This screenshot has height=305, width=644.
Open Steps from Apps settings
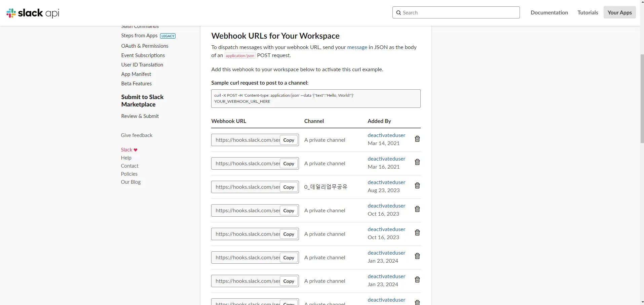tap(139, 36)
